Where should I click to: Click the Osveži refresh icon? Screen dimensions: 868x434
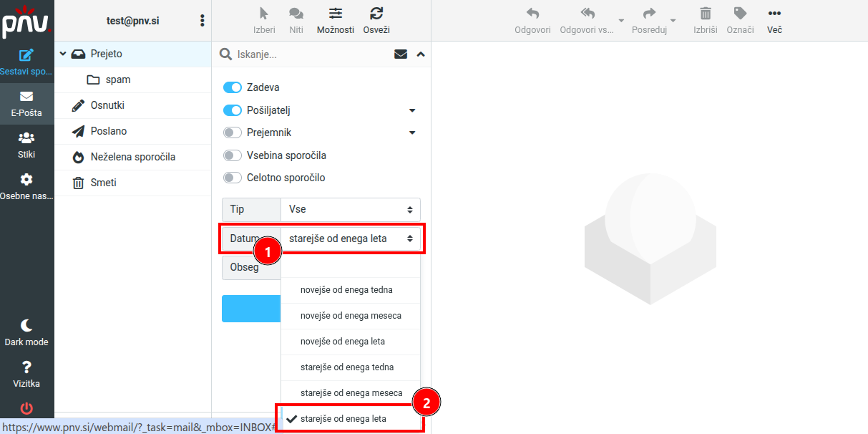[376, 13]
